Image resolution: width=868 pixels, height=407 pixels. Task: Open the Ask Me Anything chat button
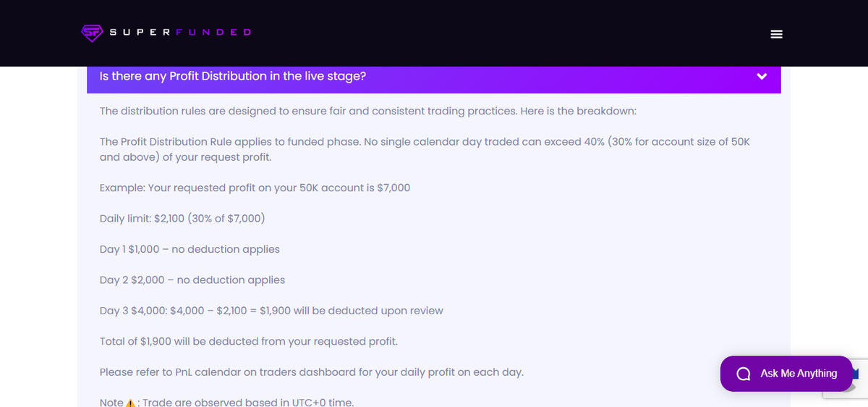(x=787, y=374)
